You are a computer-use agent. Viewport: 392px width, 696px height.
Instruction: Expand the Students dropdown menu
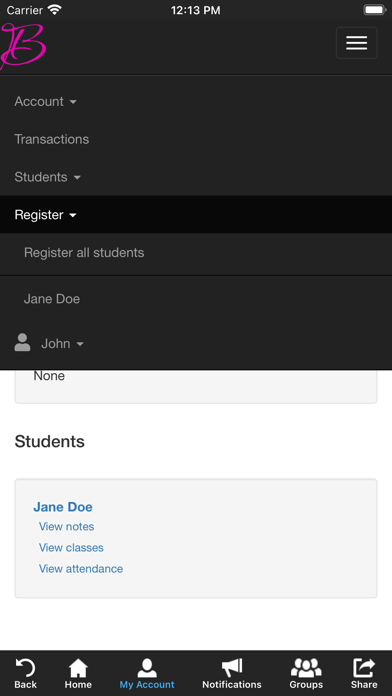[x=48, y=177]
